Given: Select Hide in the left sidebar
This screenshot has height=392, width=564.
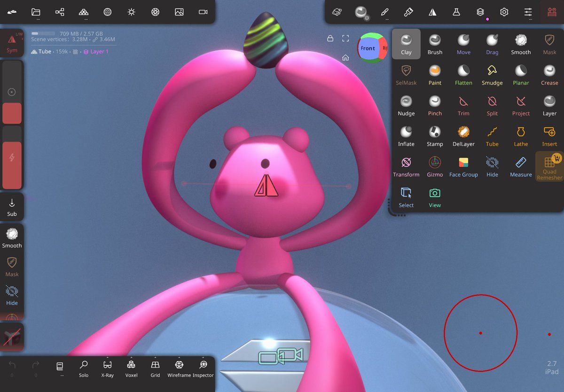Looking at the screenshot, I should point(12,295).
